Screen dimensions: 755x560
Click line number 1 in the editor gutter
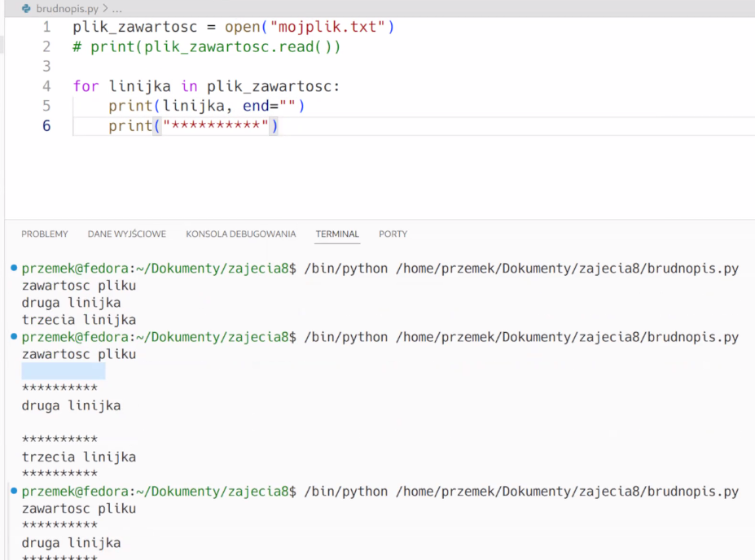click(x=46, y=27)
